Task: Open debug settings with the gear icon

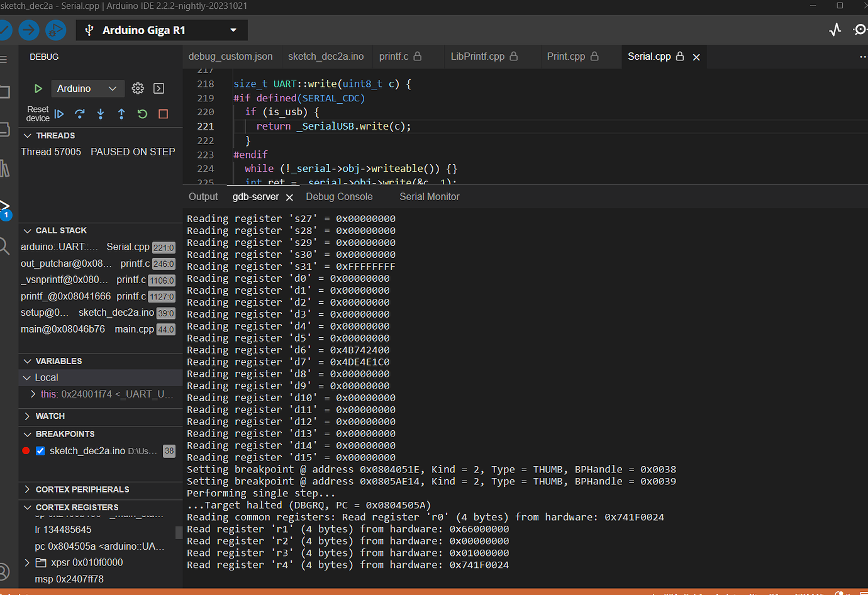Action: pyautogui.click(x=138, y=88)
